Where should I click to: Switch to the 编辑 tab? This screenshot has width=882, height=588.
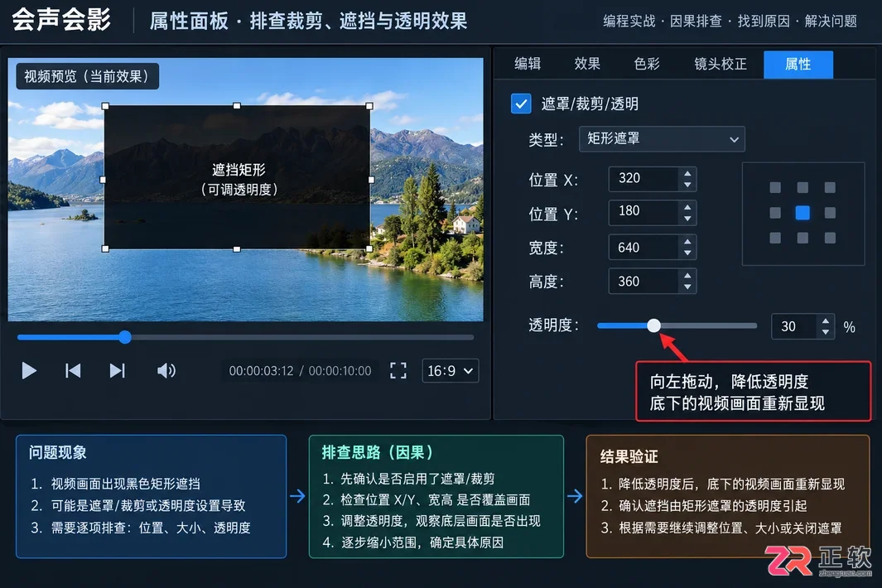pos(528,64)
